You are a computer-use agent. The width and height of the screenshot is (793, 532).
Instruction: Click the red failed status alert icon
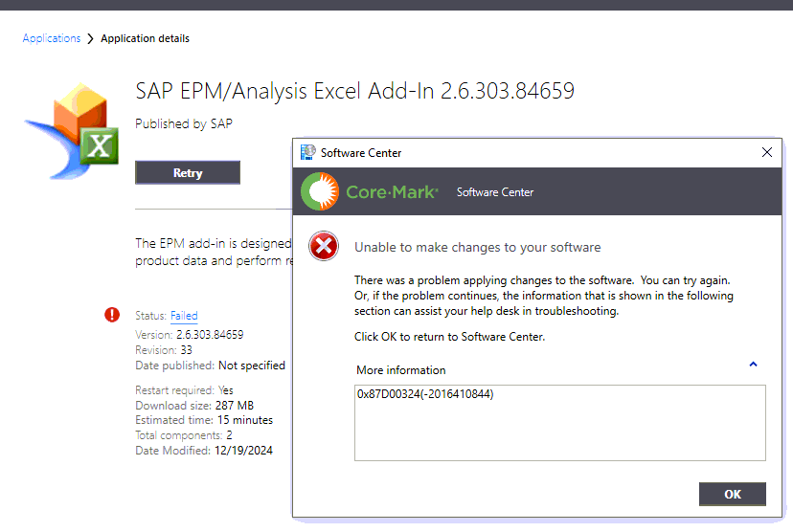coord(112,315)
